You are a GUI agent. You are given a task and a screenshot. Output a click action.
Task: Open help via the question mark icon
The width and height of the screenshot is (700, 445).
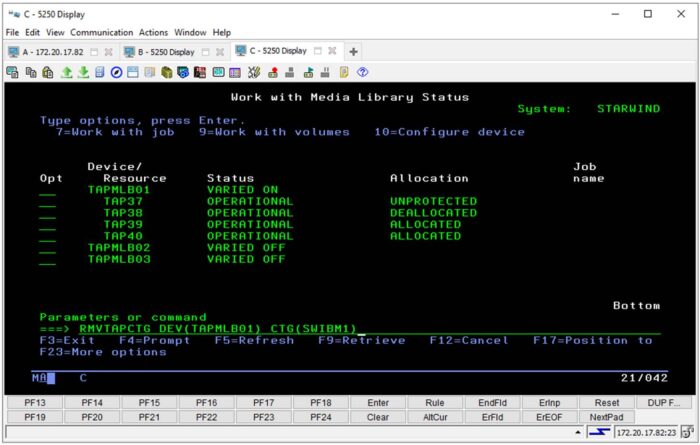362,72
